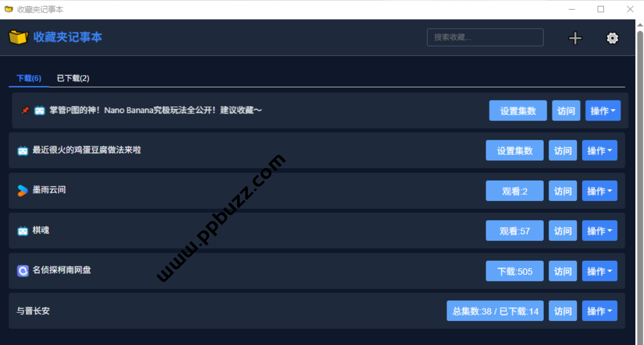
Task: Open 操作 dropdown for the pinned Nano Banana entry
Action: point(603,111)
